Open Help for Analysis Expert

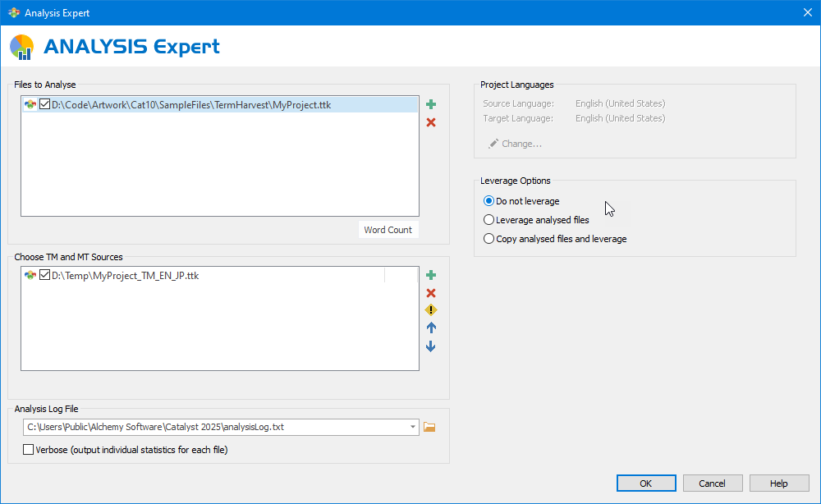point(778,483)
